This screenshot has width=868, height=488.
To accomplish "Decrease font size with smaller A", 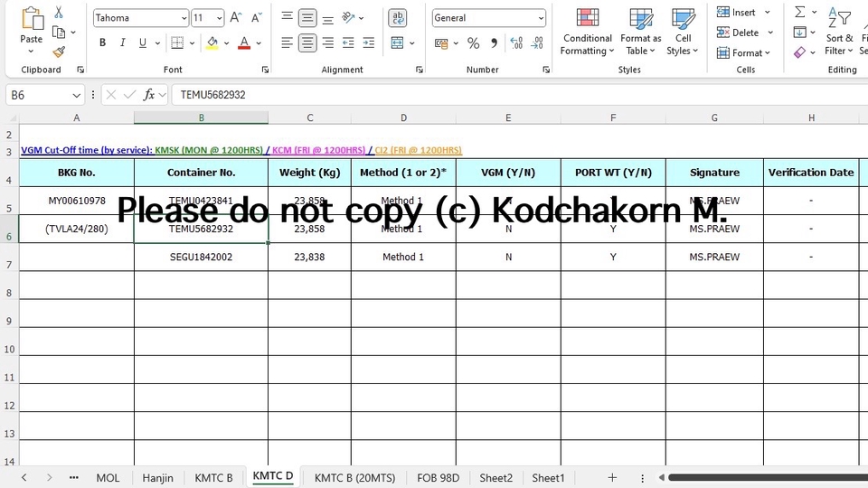I will tap(256, 18).
